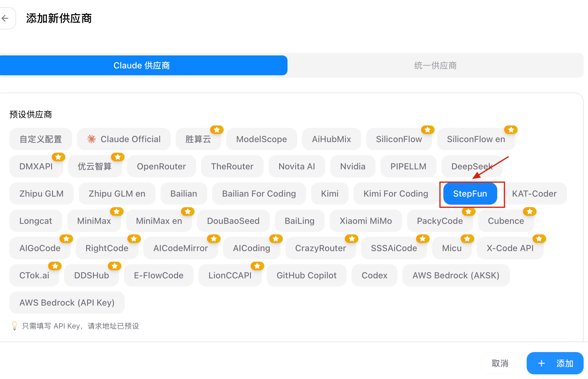
Task: Select the RightCode provider
Action: tap(107, 248)
